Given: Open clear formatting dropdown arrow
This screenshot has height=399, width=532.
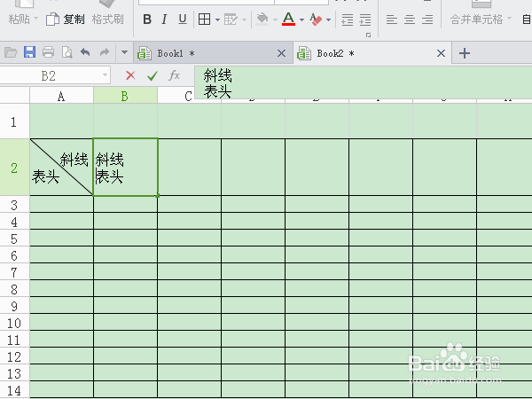Looking at the screenshot, I should tap(328, 20).
